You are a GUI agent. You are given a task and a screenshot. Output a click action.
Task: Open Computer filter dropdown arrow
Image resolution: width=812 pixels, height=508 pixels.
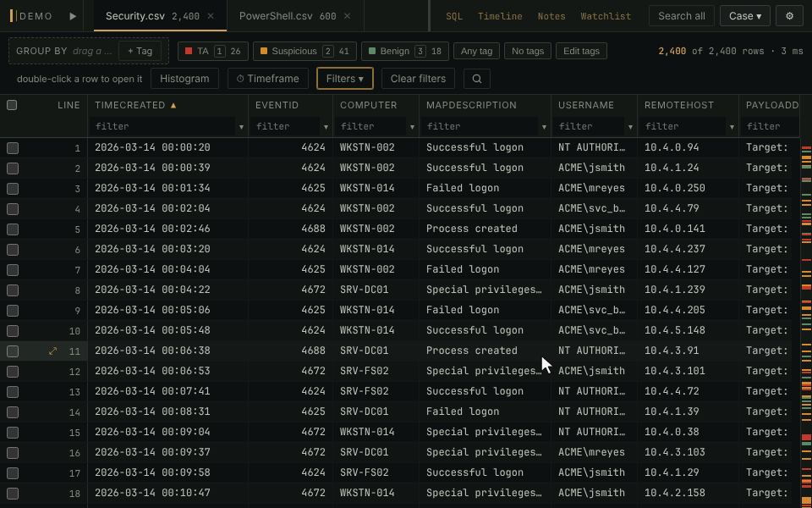pos(412,127)
